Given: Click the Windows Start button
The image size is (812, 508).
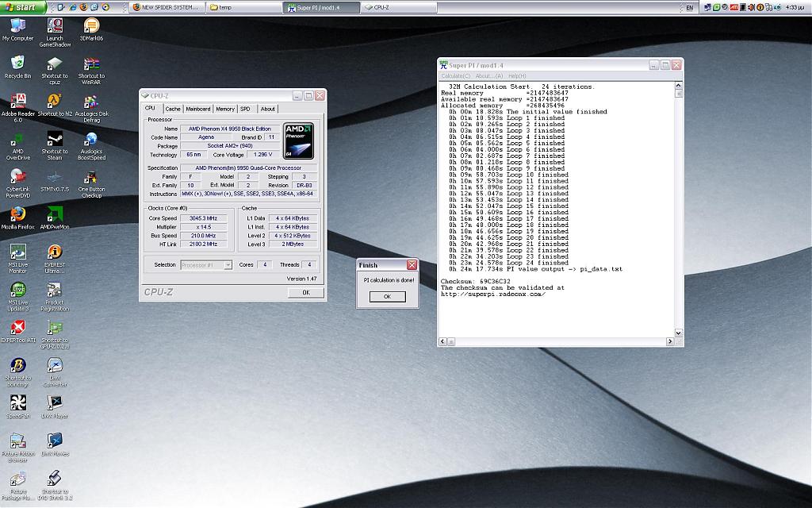Looking at the screenshot, I should click(23, 7).
